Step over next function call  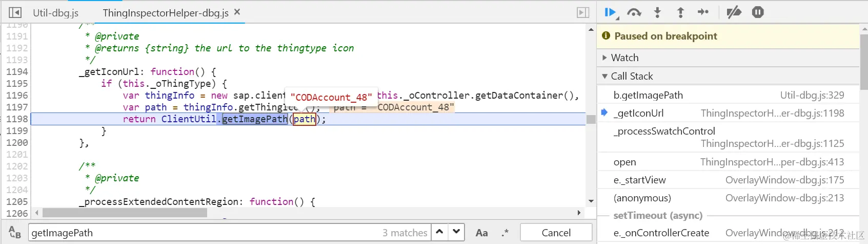pyautogui.click(x=634, y=12)
